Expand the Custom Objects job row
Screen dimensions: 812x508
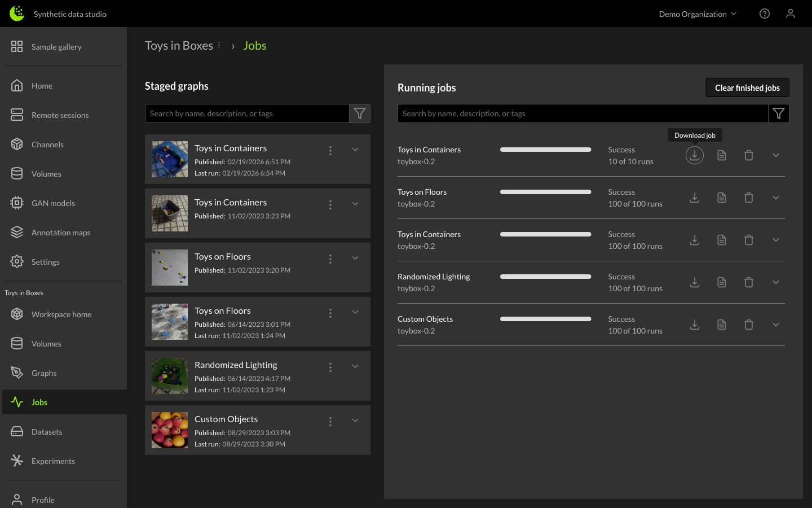(775, 325)
